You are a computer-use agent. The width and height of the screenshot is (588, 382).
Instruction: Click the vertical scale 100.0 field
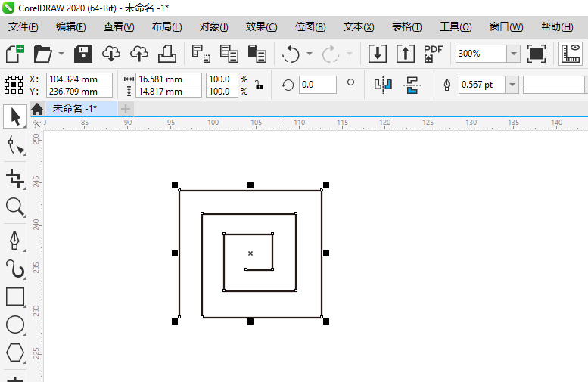tap(222, 91)
